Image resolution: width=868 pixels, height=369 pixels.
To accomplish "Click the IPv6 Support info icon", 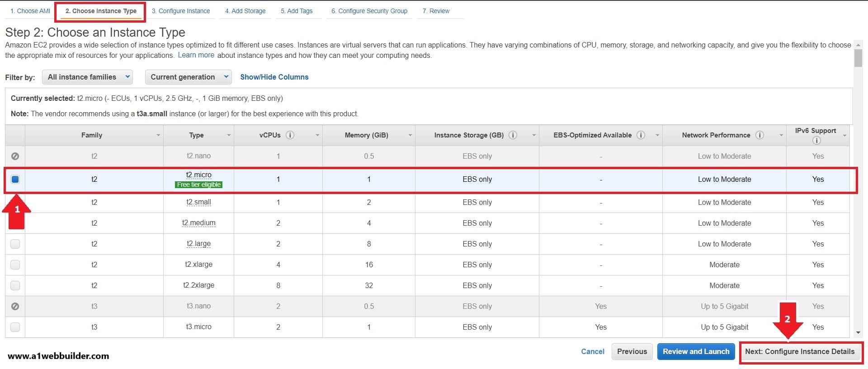I will [816, 141].
